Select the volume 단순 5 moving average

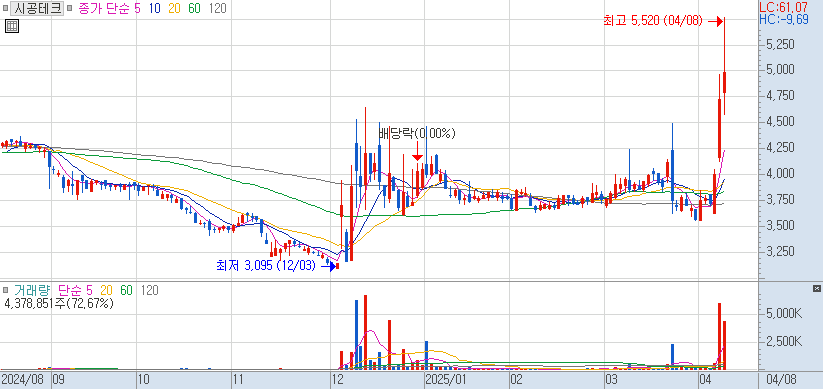[75, 290]
